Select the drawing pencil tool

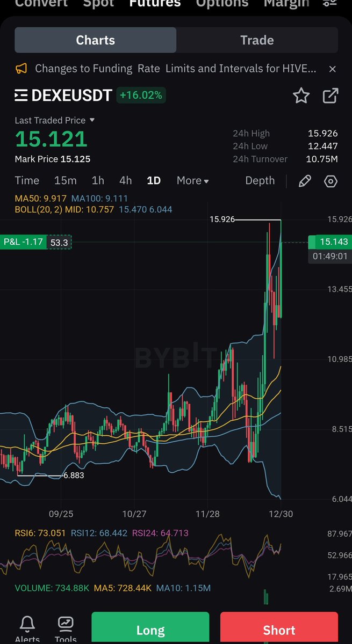click(x=305, y=181)
